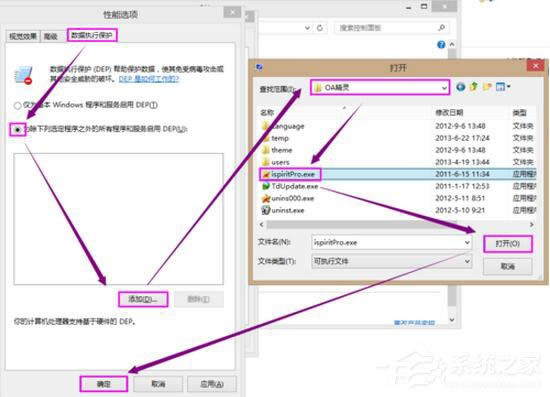Click the blue help icon in control panel
The image size is (550, 397).
(441, 45)
